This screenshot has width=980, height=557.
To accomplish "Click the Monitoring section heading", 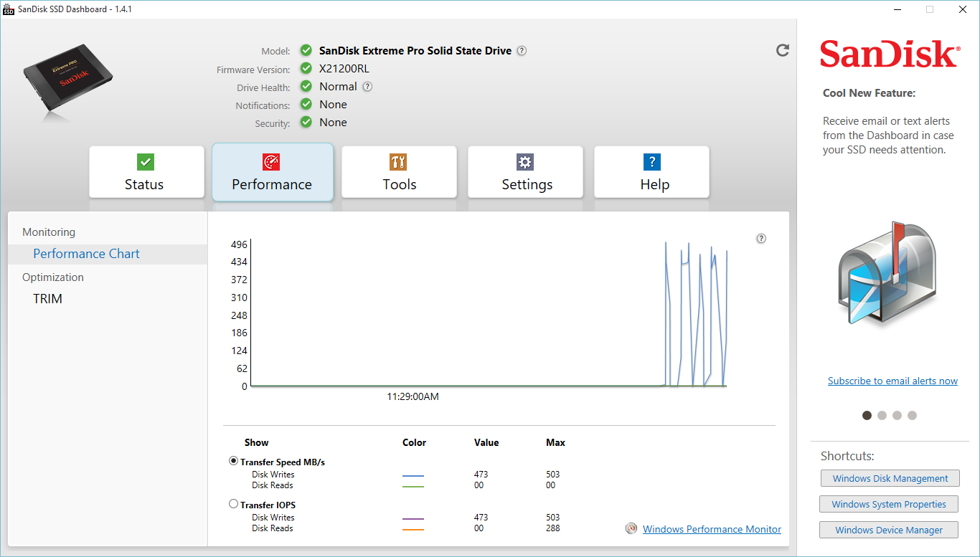I will coord(49,232).
